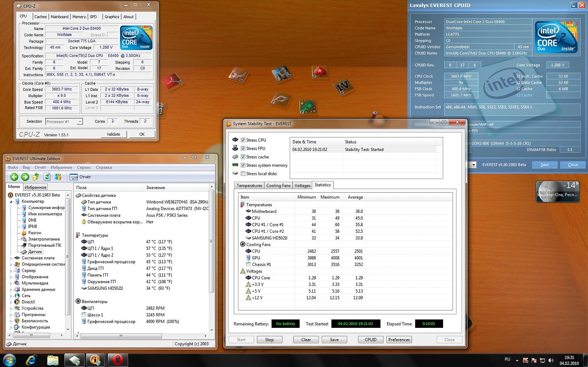Click the green Back arrow in EVEREST toolbar
The height and width of the screenshot is (367, 588).
pyautogui.click(x=14, y=177)
